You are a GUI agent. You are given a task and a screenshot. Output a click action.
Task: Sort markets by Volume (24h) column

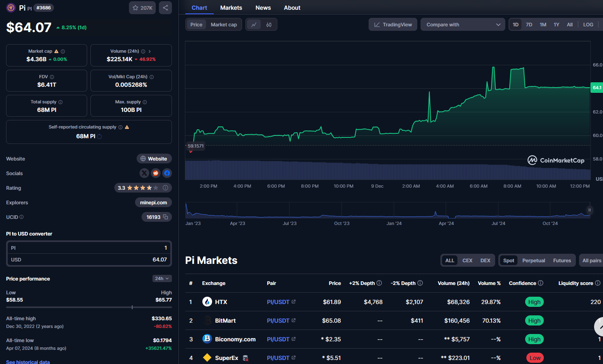453,283
